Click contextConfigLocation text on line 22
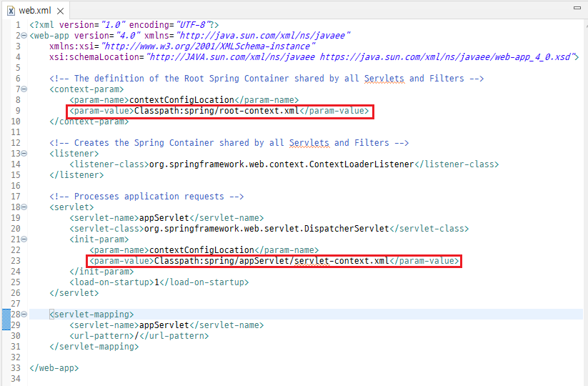Screen dimensions: 588x386 [x=201, y=250]
